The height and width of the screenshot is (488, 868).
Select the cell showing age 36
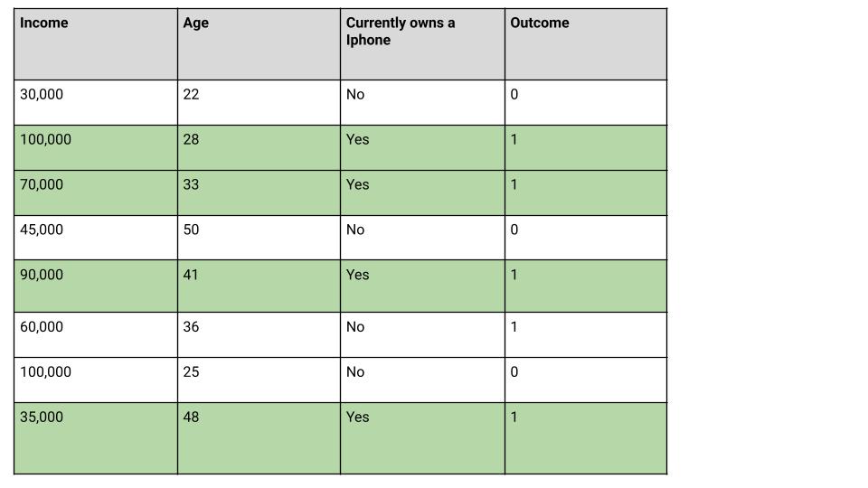[259, 334]
